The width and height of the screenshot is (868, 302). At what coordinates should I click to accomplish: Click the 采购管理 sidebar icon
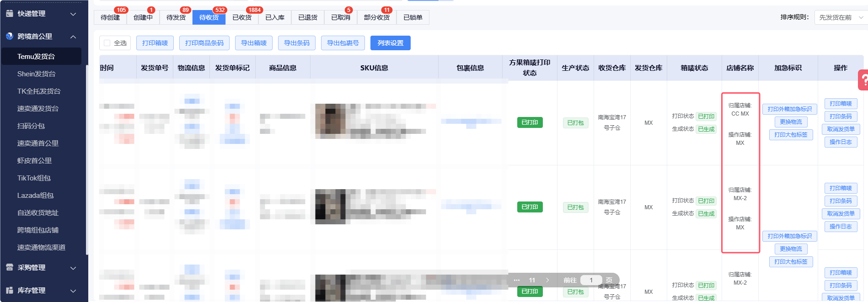10,267
